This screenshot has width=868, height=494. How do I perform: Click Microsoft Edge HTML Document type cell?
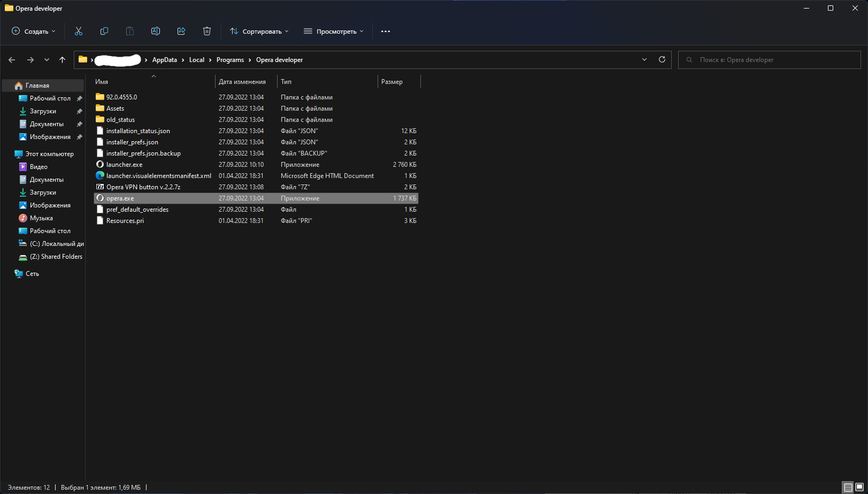327,176
